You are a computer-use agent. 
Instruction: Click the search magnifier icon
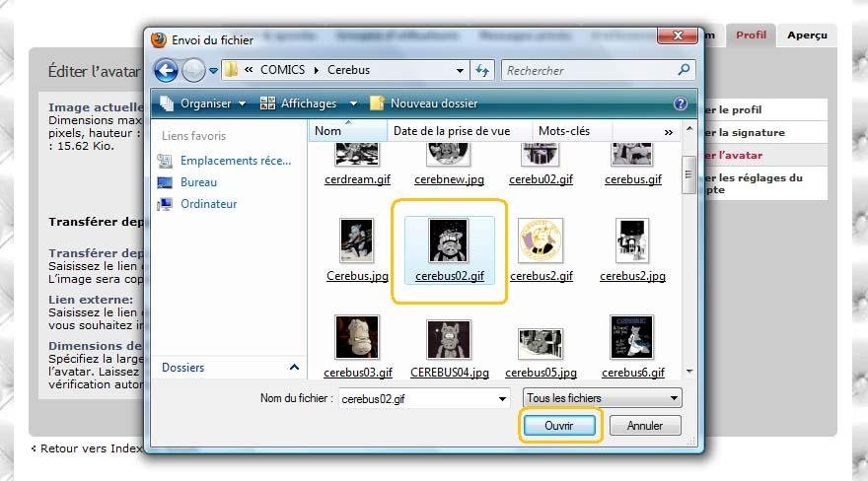(685, 70)
